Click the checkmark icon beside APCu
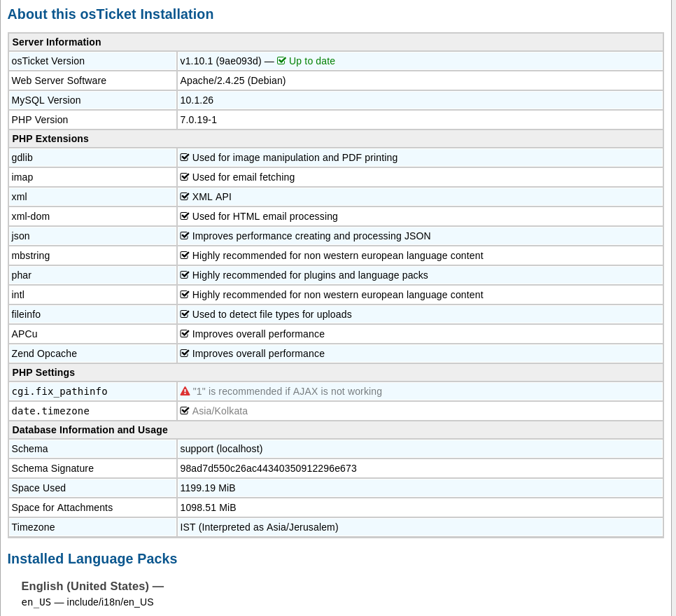 [184, 333]
